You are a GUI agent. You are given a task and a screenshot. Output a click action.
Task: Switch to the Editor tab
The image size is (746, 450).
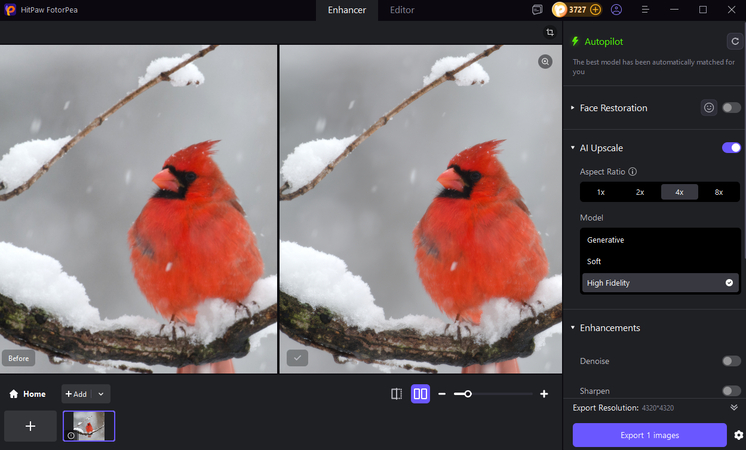pyautogui.click(x=402, y=10)
